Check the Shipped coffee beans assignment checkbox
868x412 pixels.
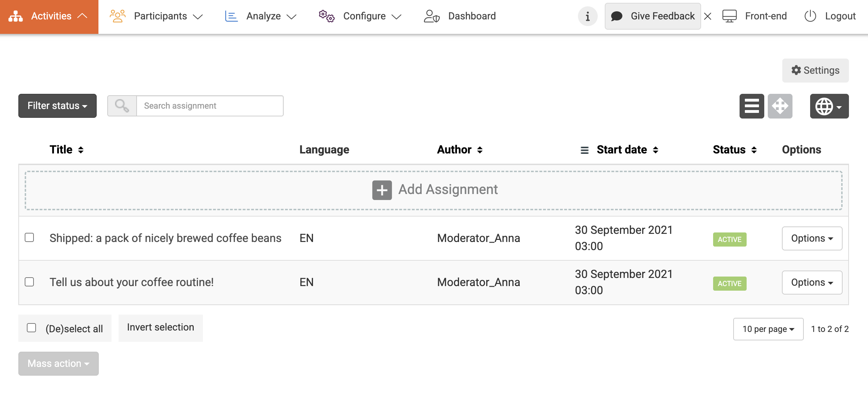click(x=29, y=237)
